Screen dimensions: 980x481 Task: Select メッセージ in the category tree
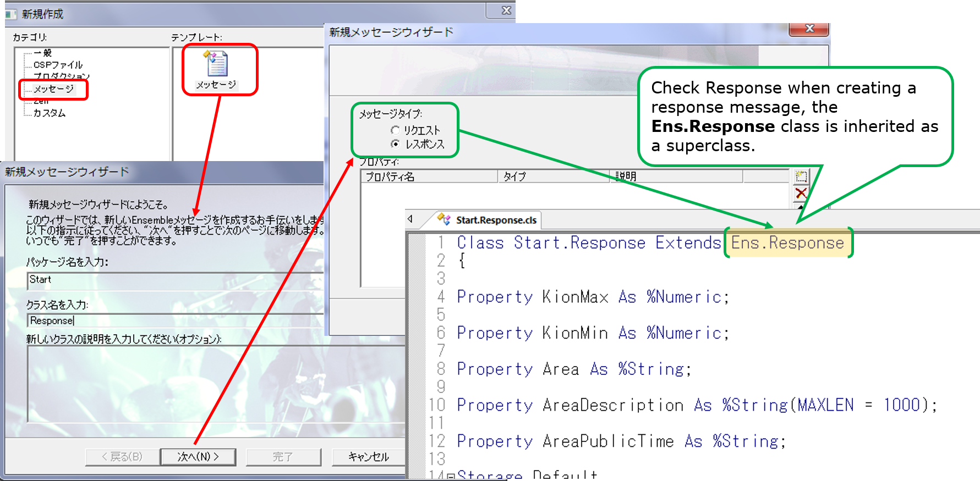pos(53,89)
